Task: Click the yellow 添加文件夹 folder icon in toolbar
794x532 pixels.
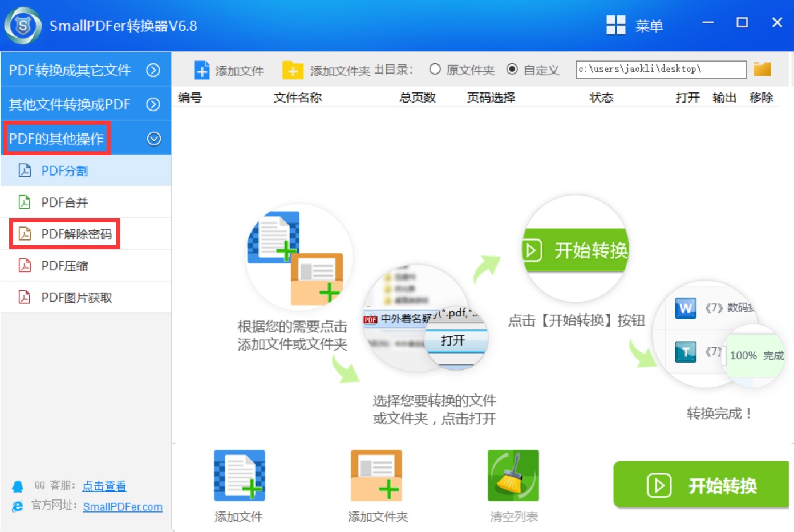Action: point(293,70)
